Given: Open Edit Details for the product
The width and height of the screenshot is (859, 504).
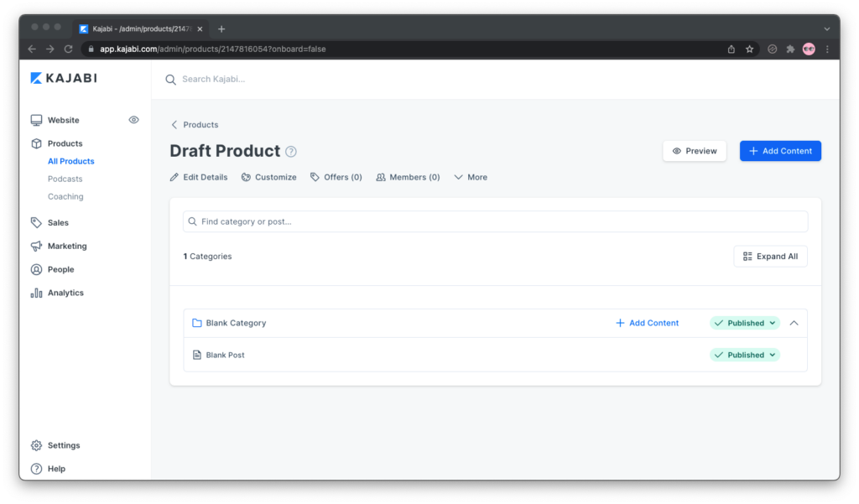Looking at the screenshot, I should point(199,178).
